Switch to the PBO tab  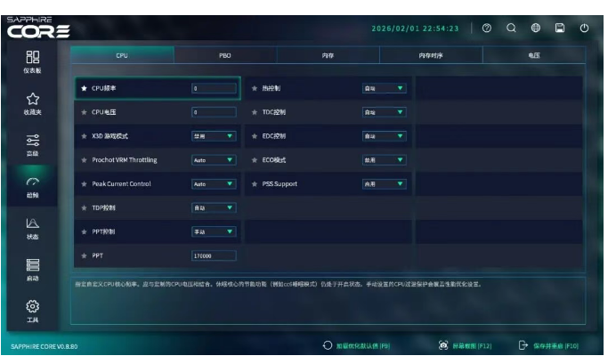(225, 55)
